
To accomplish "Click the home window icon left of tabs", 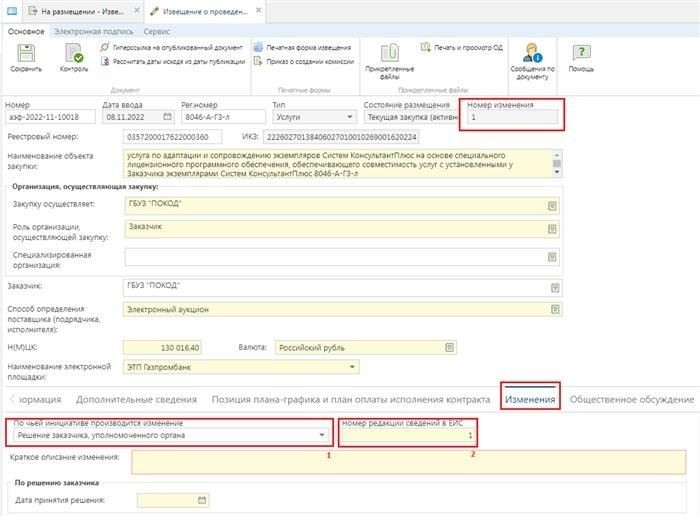I will point(12,11).
